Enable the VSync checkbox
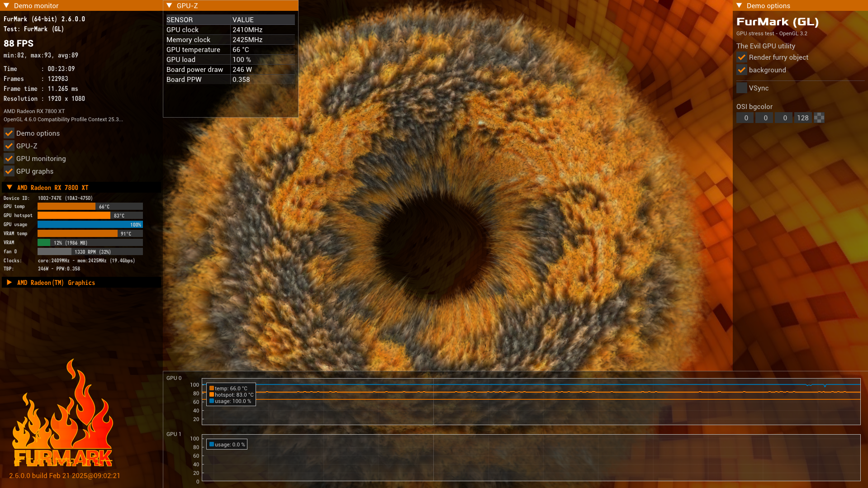Image resolution: width=868 pixels, height=488 pixels. (x=741, y=88)
